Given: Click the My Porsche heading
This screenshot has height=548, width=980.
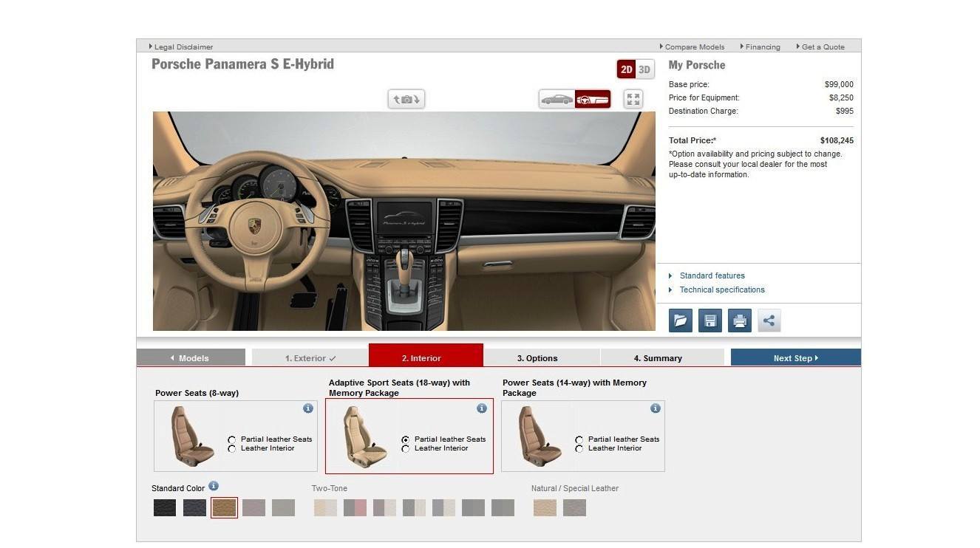Looking at the screenshot, I should (x=697, y=65).
